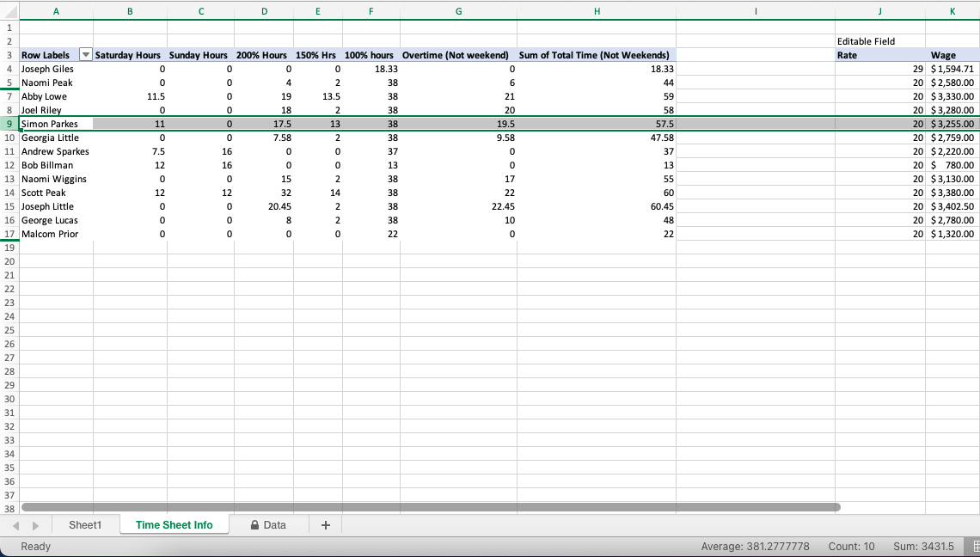Click the Simon Parkes cell
This screenshot has width=980, height=557.
(56, 124)
